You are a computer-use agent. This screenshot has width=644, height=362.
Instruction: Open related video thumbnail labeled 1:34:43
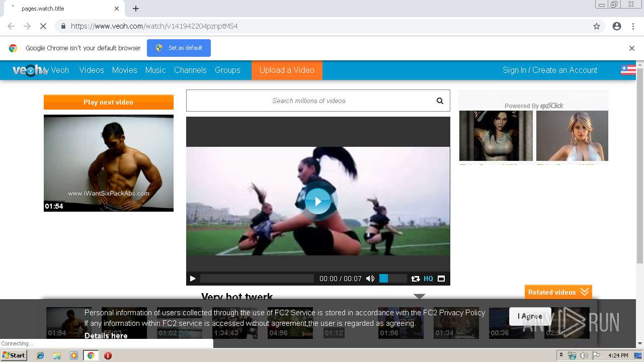point(235,323)
